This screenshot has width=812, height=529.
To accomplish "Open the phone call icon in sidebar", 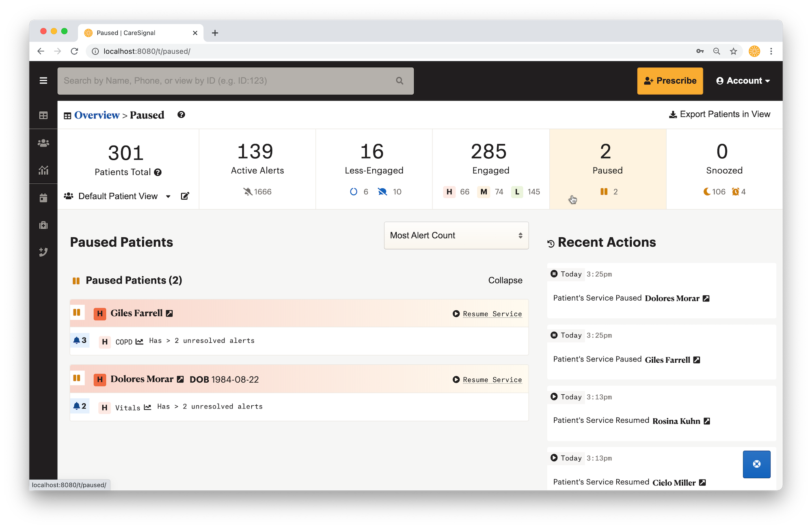I will point(43,252).
